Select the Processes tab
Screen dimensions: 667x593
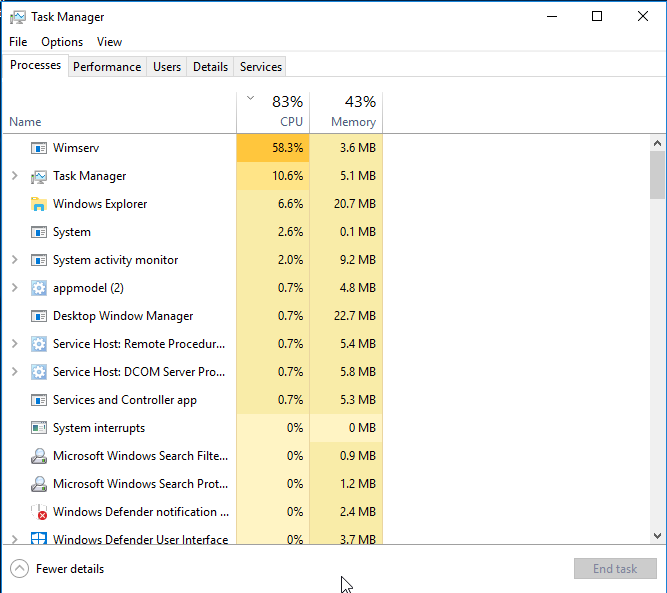pyautogui.click(x=35, y=65)
